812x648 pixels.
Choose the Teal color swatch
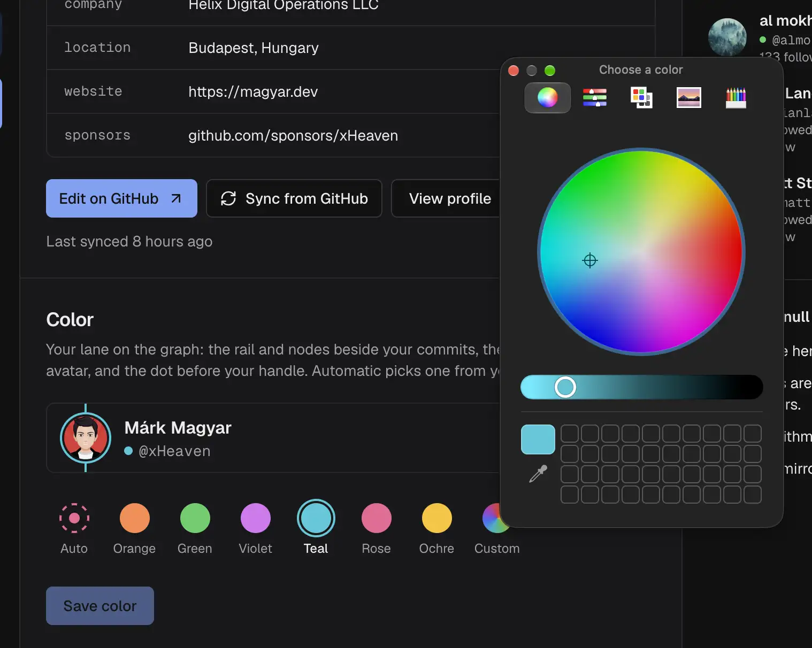[316, 518]
